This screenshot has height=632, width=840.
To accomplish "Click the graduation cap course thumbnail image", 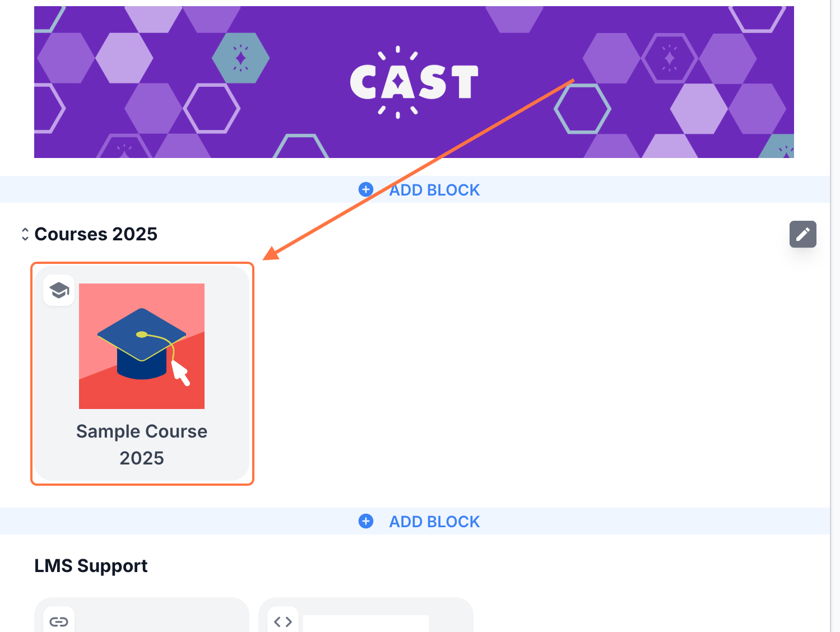I will [142, 346].
